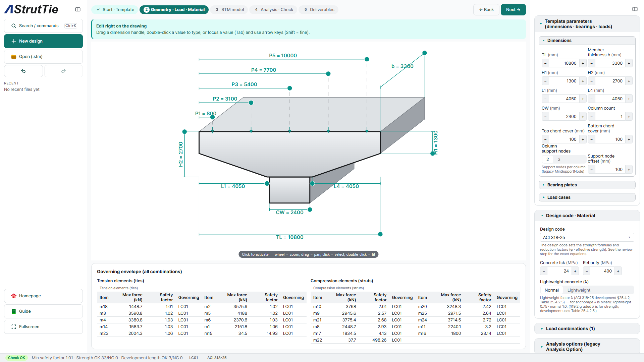The image size is (644, 362).
Task: Decrease Concrete fck value
Action: tap(544, 271)
